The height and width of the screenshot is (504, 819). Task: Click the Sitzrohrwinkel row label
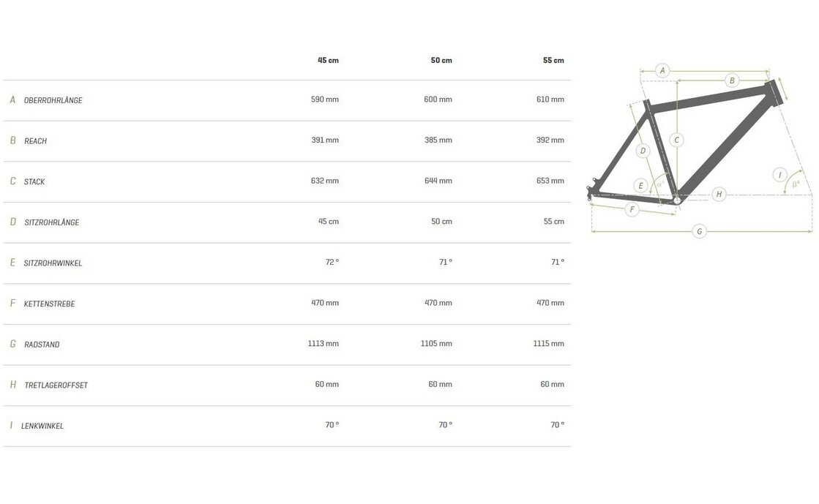(x=53, y=263)
